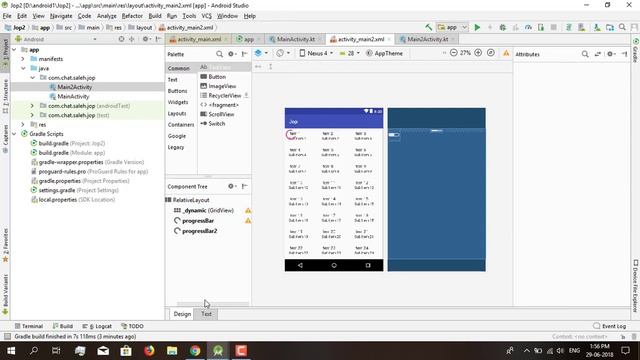Switch to the MainActivity.kt tab
Screen dimensions: 640x360
pos(296,39)
